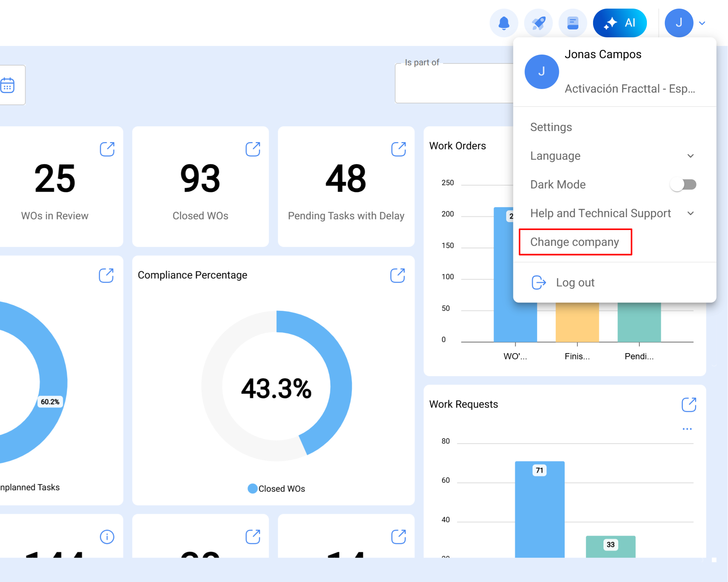728x582 pixels.
Task: Select Change company
Action: tap(574, 242)
